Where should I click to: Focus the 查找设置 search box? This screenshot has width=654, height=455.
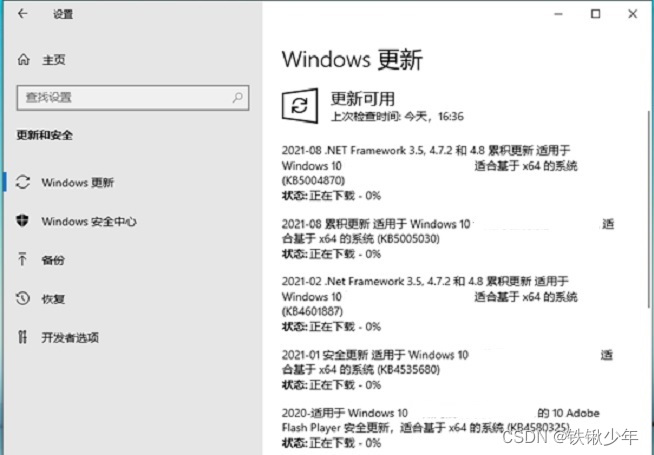point(133,98)
